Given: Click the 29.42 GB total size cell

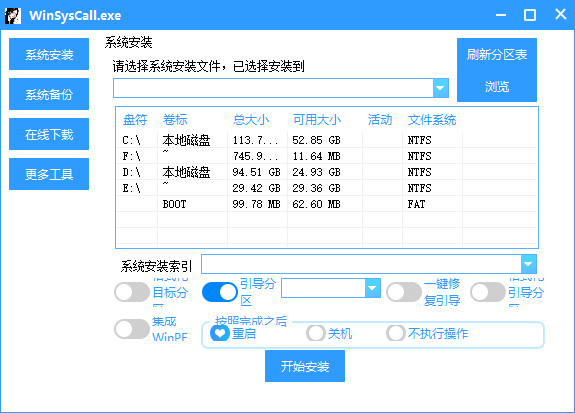Looking at the screenshot, I should 256,188.
